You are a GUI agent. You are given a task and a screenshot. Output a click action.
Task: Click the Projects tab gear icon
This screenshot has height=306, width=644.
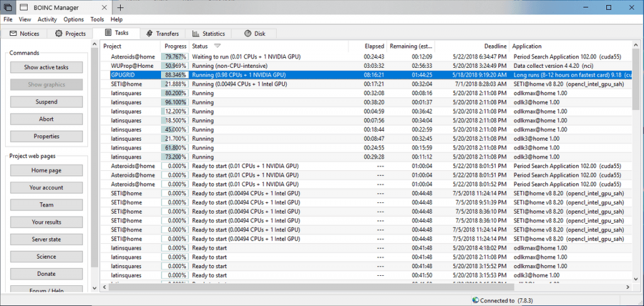[58, 34]
